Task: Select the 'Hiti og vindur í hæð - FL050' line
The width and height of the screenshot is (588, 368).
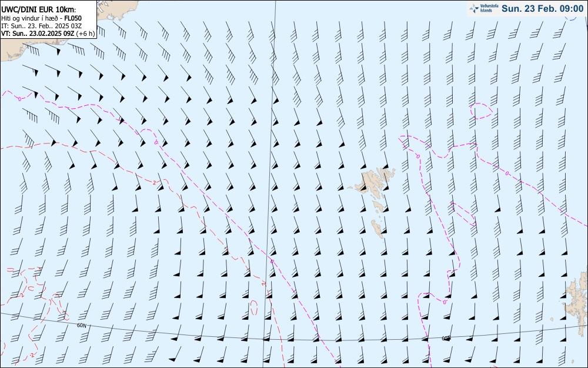Action: coord(41,18)
